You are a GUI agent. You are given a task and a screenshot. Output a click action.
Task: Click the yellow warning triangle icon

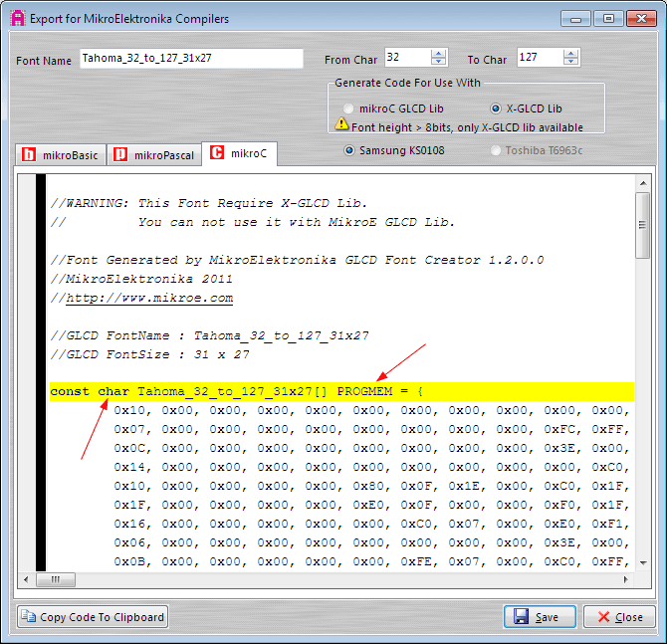click(x=341, y=123)
